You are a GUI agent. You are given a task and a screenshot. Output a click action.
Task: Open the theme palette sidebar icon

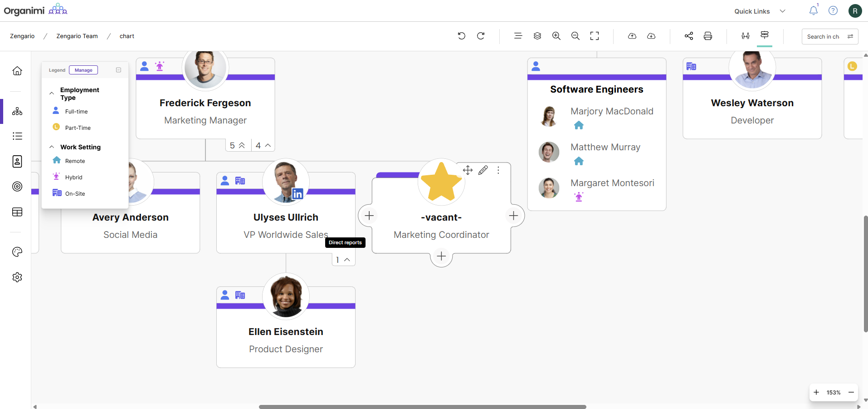coord(17,252)
